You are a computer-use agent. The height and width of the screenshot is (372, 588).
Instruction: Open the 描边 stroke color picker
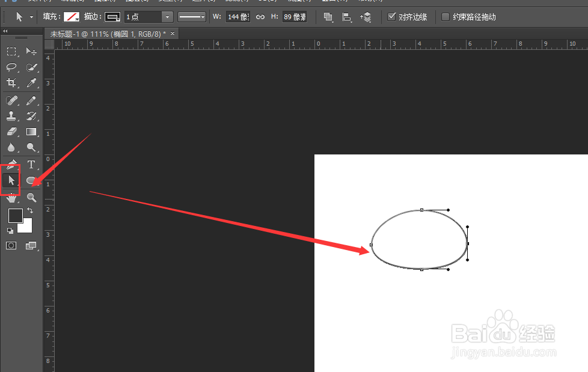[112, 17]
